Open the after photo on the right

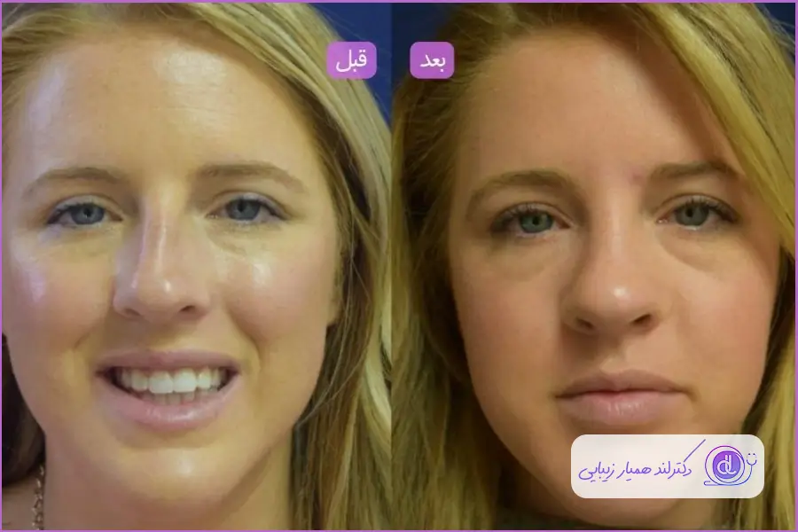[x=594, y=266]
